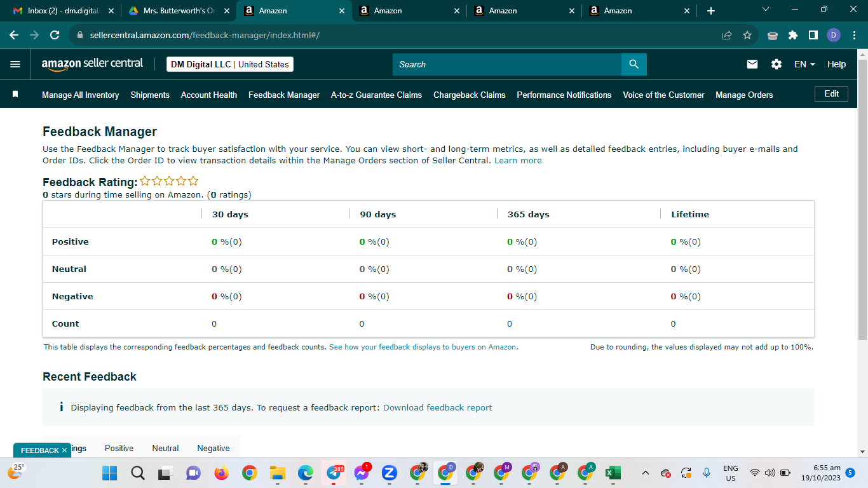Click the Edit button in navigation bar

[x=831, y=93]
